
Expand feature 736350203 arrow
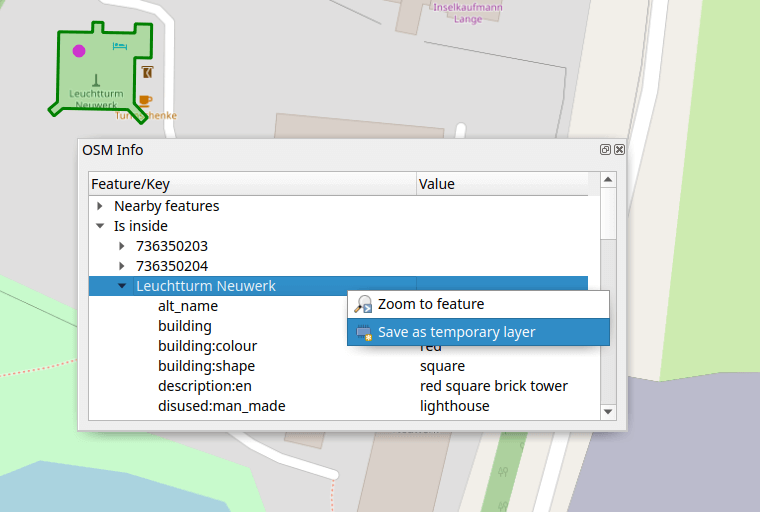click(x=122, y=246)
